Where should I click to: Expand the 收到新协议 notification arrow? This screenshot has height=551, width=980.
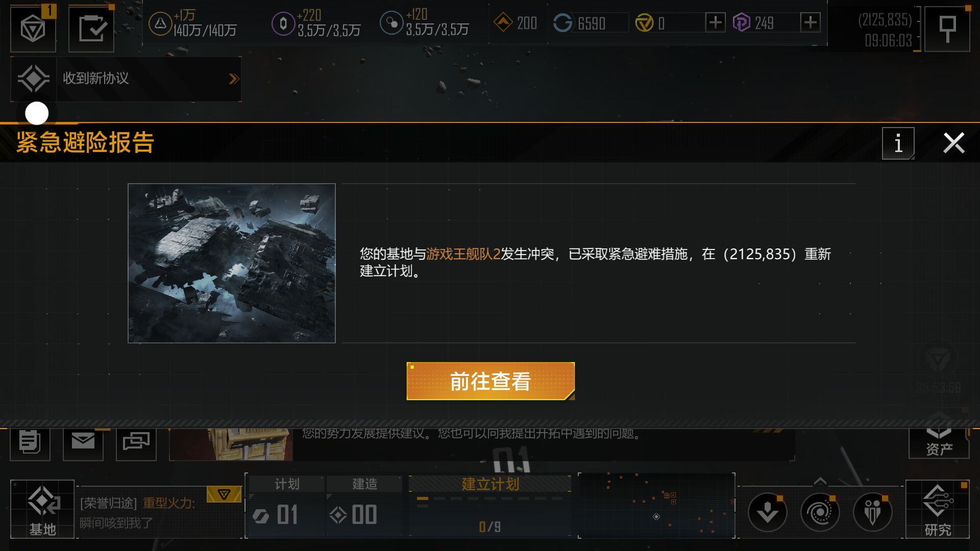click(234, 79)
